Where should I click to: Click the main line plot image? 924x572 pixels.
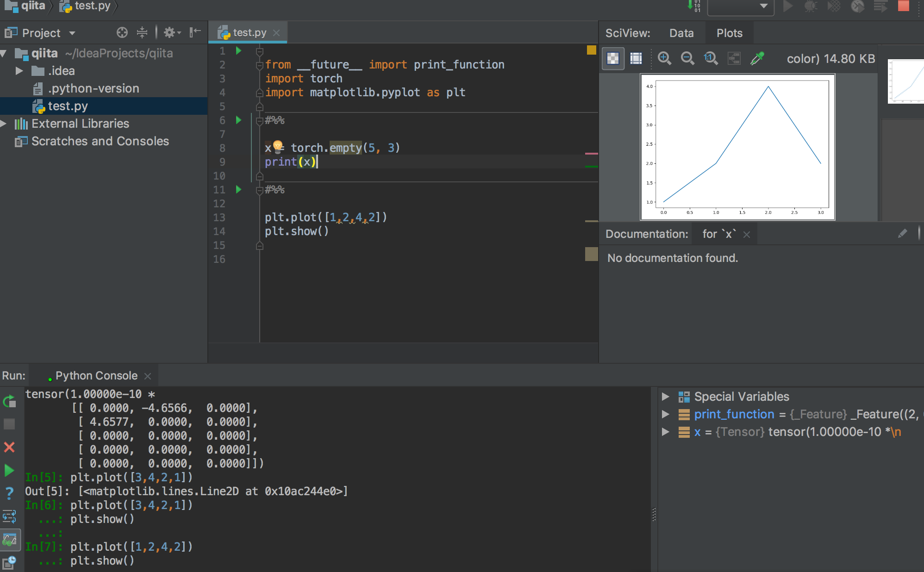click(737, 147)
